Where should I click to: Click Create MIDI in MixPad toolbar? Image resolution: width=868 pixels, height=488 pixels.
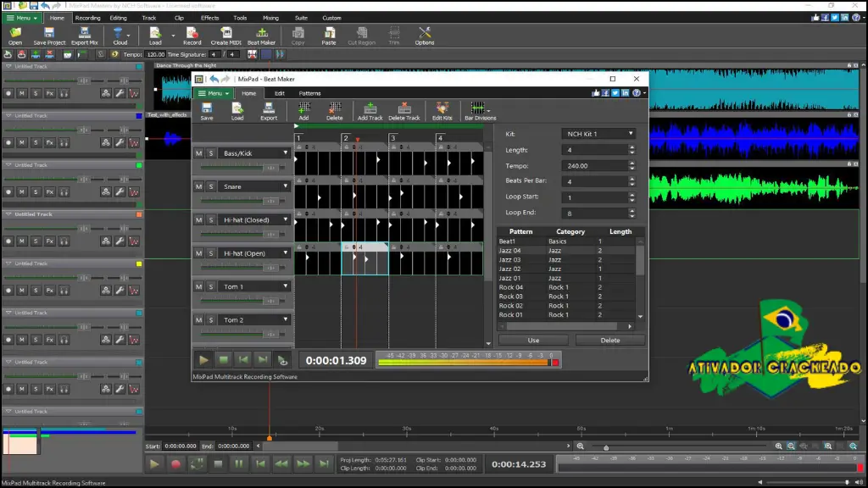click(225, 36)
